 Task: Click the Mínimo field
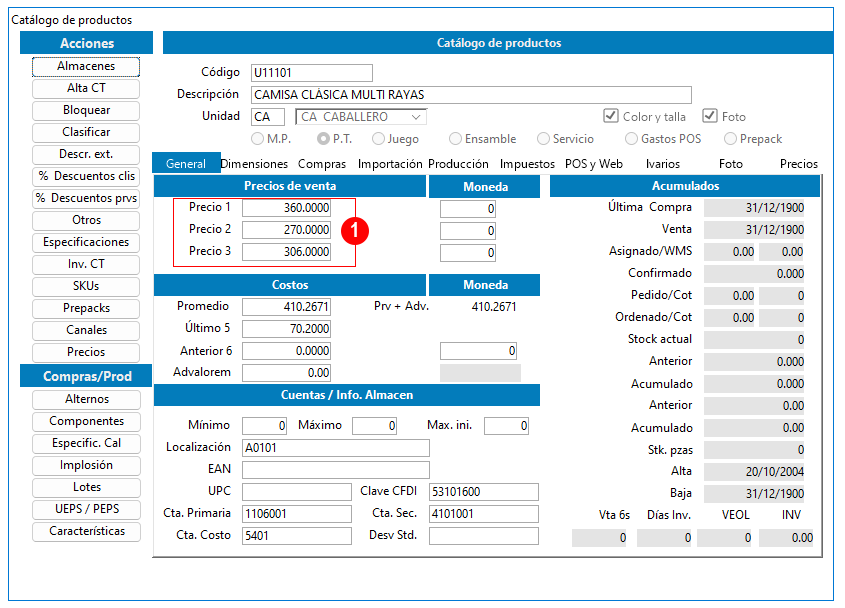pos(265,426)
